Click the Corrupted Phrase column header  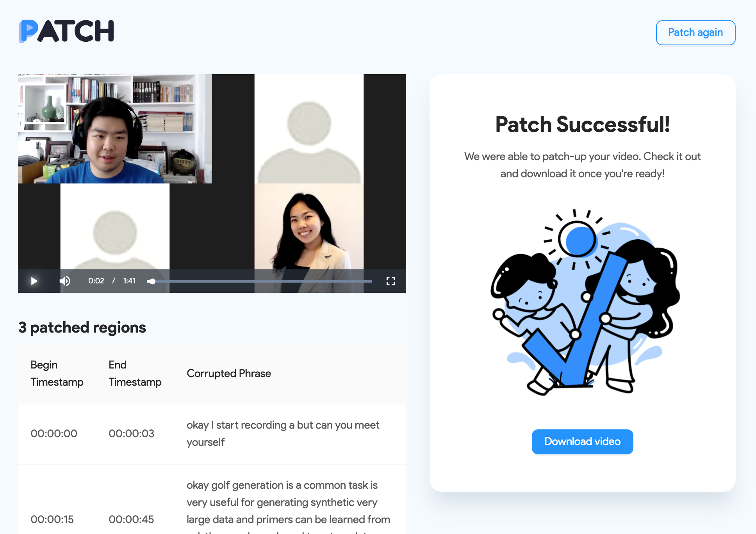(x=229, y=374)
